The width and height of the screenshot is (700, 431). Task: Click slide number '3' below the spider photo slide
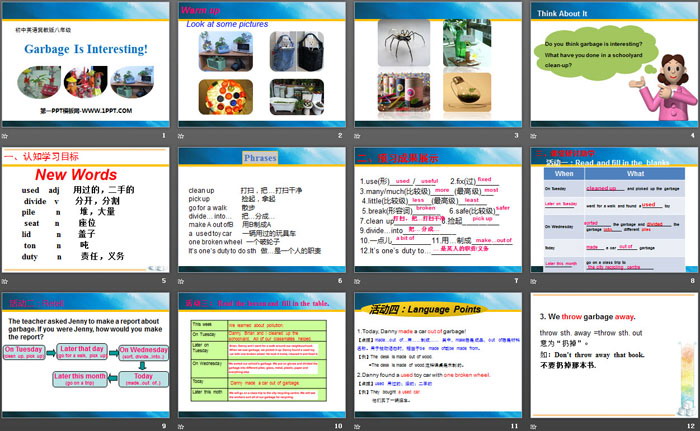click(x=517, y=135)
